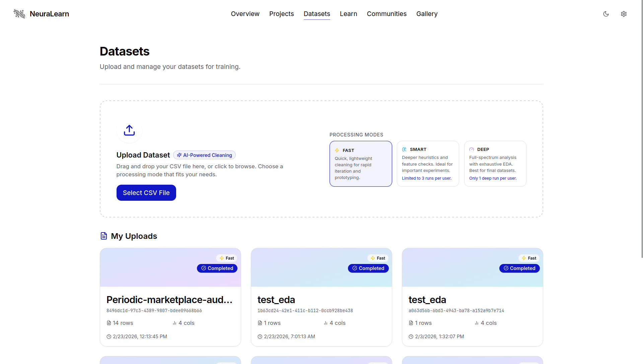Click the clock icon on the Periodic-marketplace card
643x364 pixels.
(x=109, y=337)
